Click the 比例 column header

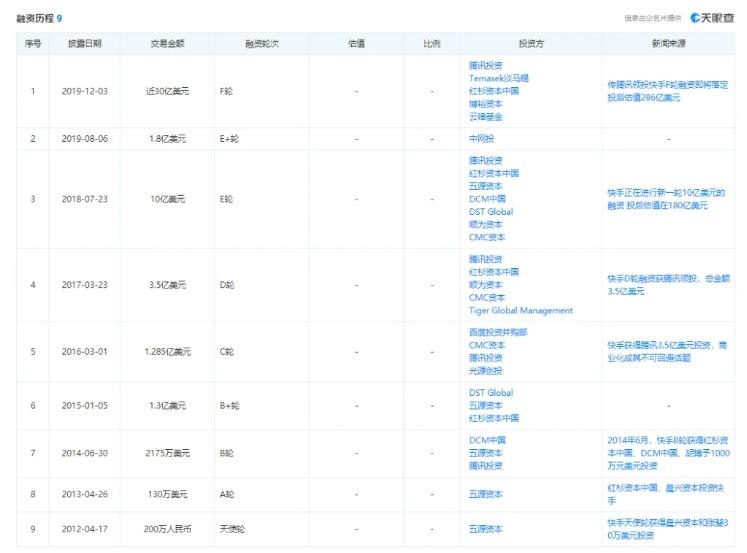(432, 44)
